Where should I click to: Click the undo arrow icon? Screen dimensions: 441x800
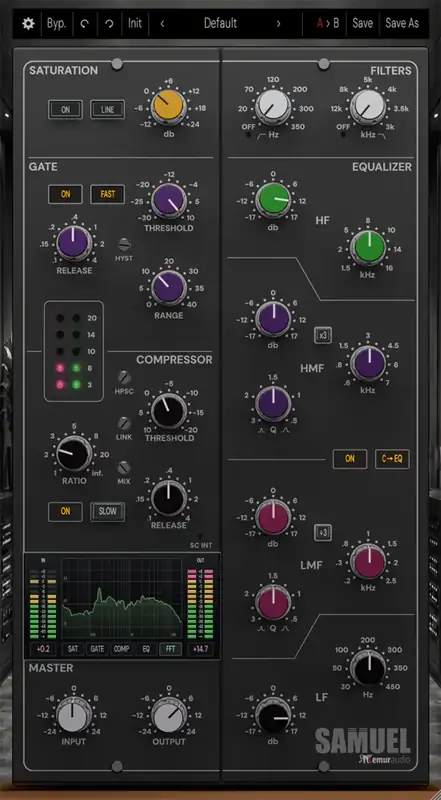(x=84, y=23)
